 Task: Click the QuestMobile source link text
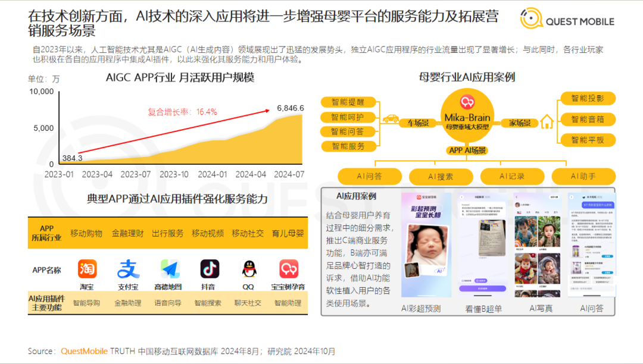[x=84, y=352]
